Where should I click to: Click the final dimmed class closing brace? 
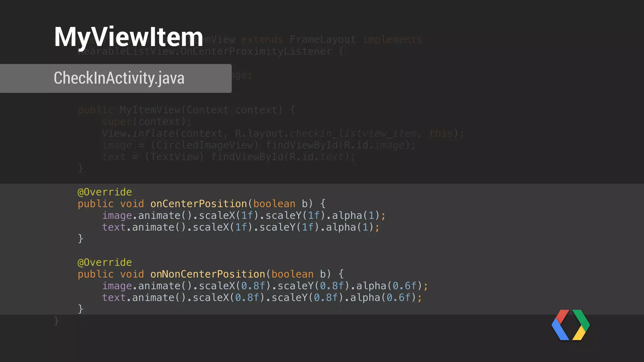(56, 321)
